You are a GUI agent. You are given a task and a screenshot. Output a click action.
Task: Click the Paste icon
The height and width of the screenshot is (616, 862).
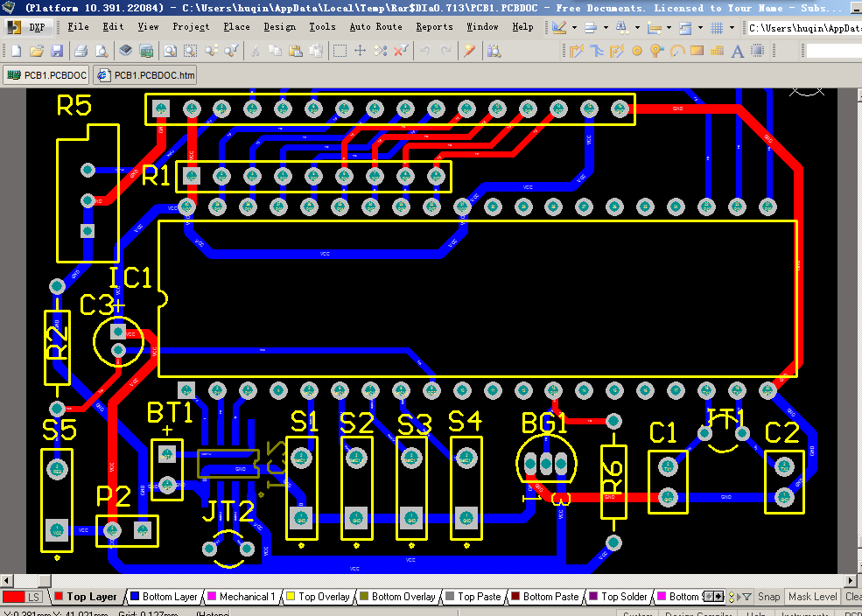[296, 51]
